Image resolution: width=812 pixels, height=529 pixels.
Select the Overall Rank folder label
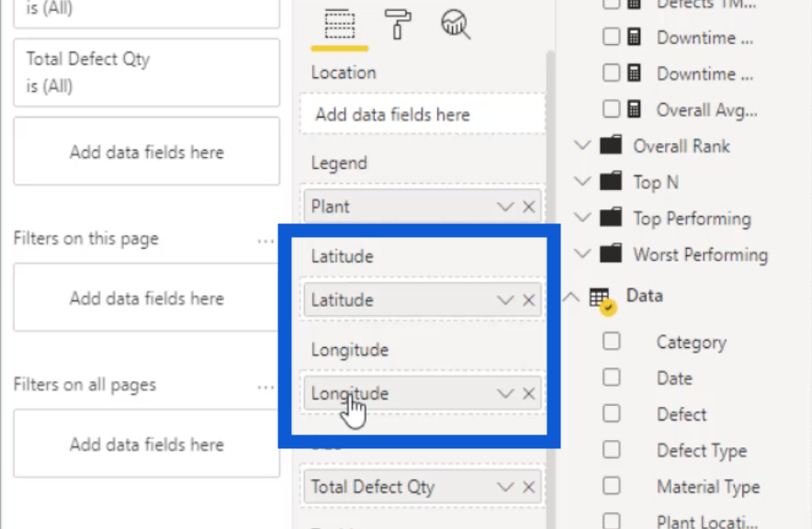(x=682, y=146)
